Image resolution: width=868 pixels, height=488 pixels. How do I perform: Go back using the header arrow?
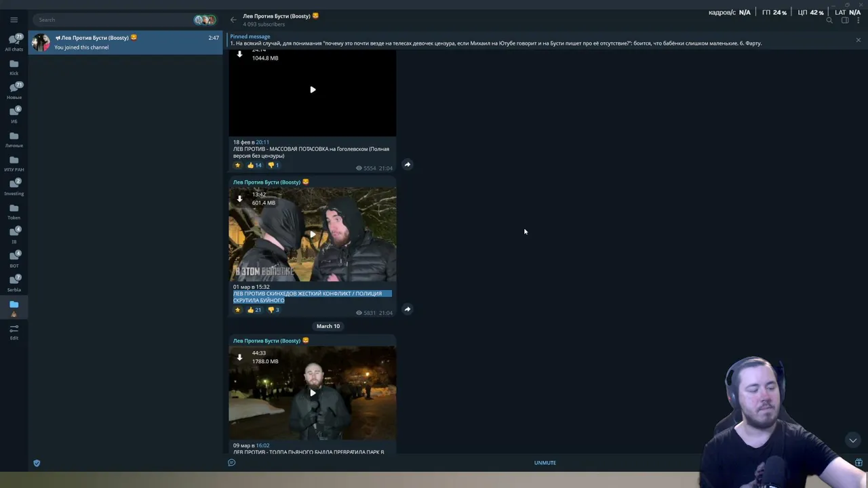[x=233, y=20]
